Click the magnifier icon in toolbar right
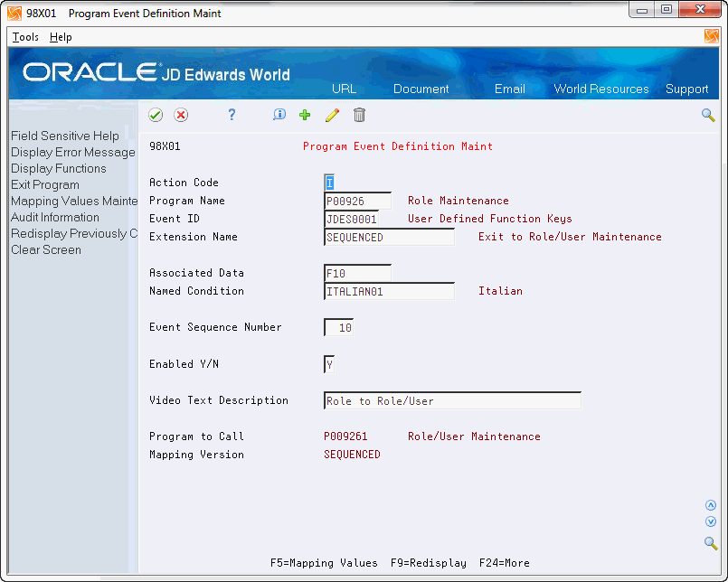The height and width of the screenshot is (582, 728). pos(708,115)
